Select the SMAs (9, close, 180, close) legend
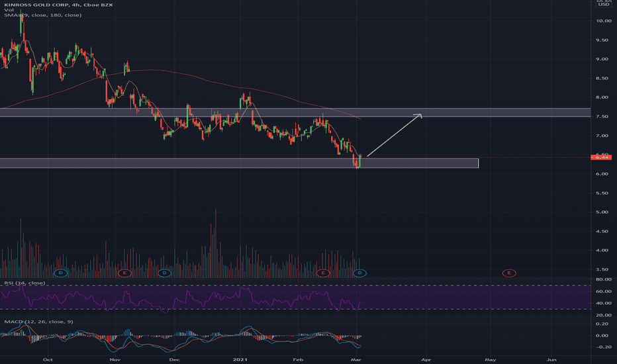Screen dimensions: 617x364 [42, 15]
